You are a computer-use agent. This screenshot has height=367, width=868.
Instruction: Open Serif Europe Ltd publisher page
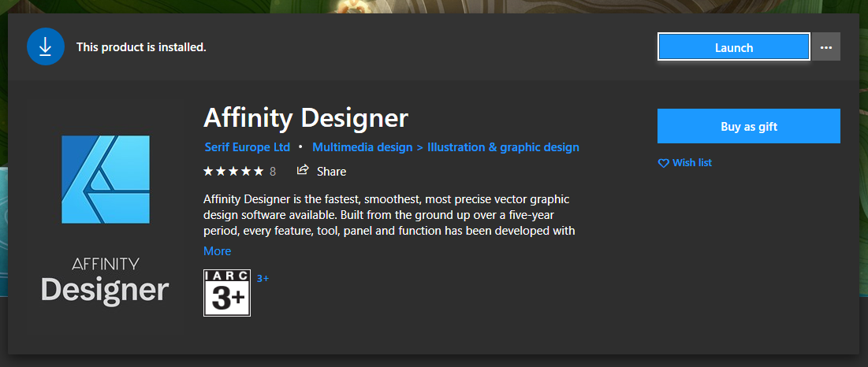coord(248,147)
